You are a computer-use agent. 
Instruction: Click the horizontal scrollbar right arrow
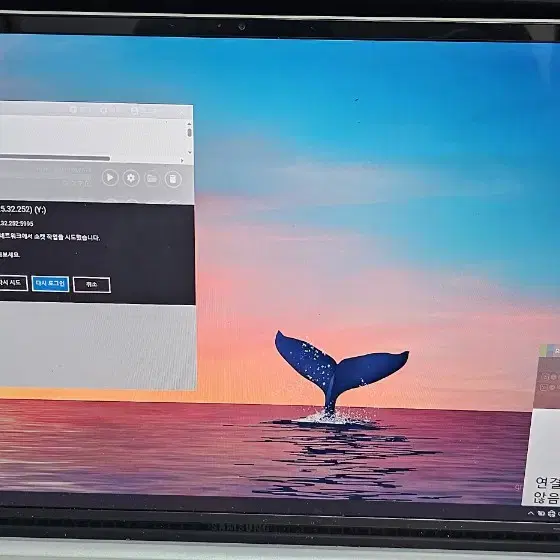pyautogui.click(x=182, y=161)
